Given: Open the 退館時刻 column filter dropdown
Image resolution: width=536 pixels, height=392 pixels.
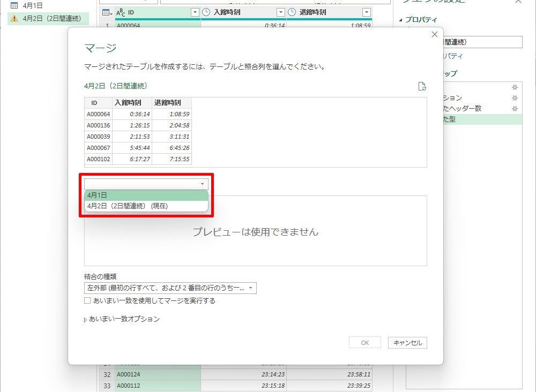Looking at the screenshot, I should tap(367, 13).
